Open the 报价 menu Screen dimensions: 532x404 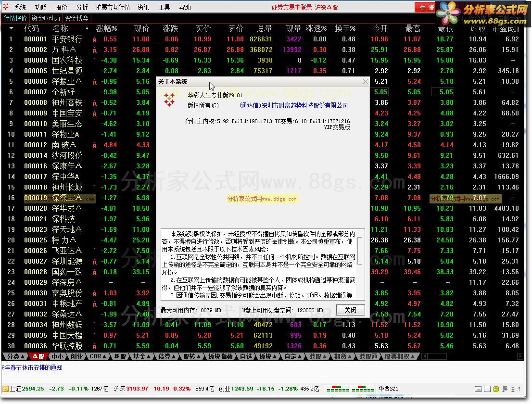(x=62, y=7)
